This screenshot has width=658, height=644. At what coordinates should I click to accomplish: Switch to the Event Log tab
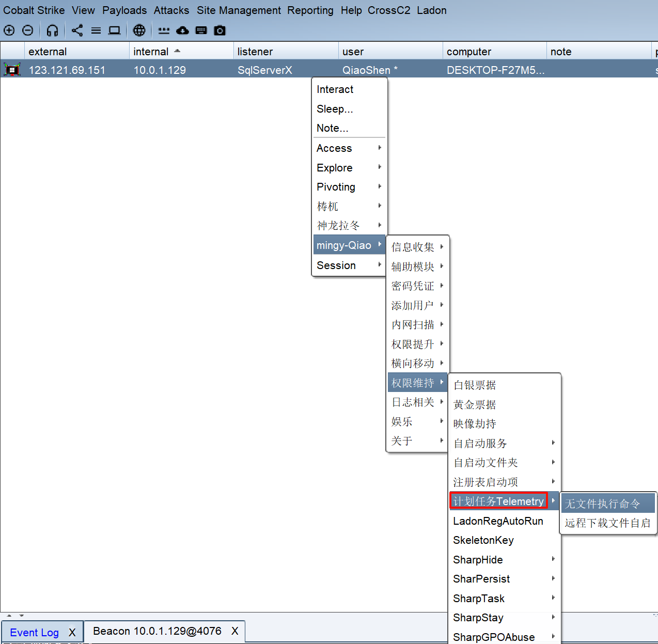34,633
